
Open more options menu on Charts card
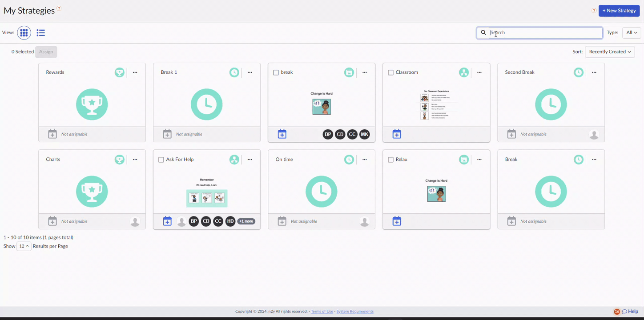pos(135,160)
